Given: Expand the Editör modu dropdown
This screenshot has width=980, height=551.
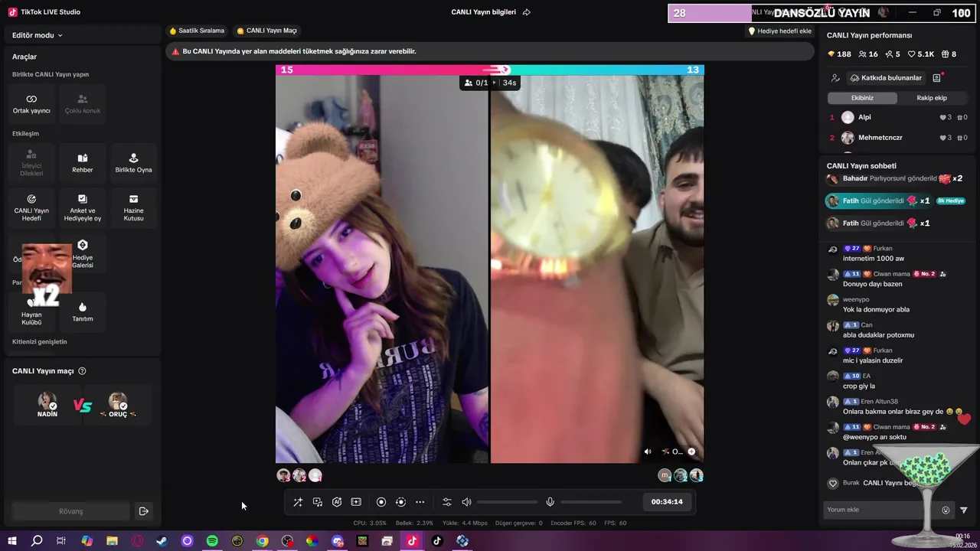Looking at the screenshot, I should (38, 35).
